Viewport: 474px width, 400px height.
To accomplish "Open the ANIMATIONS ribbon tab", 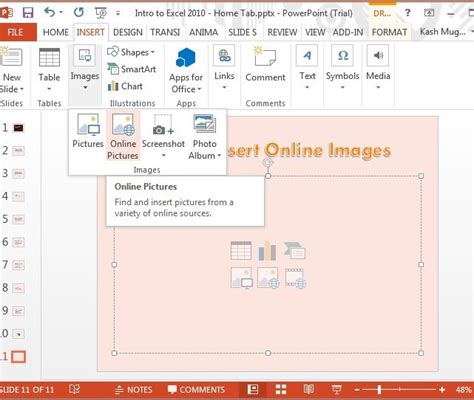I will point(204,32).
